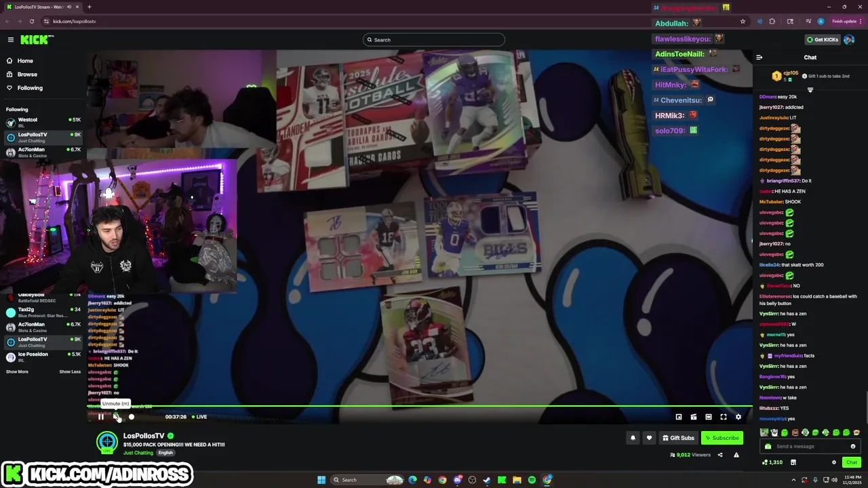868x488 pixels.
Task: Focus the Kick search field
Action: click(x=434, y=40)
